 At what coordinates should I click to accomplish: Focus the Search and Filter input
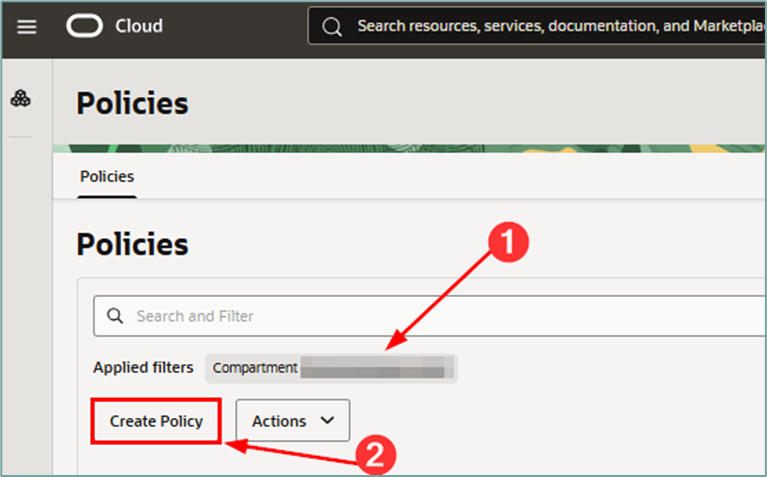click(429, 316)
